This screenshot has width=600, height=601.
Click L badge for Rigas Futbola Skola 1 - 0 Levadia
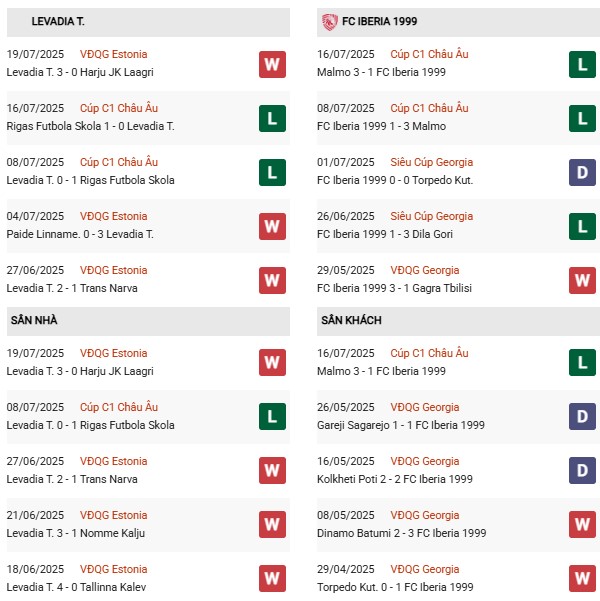click(x=271, y=119)
